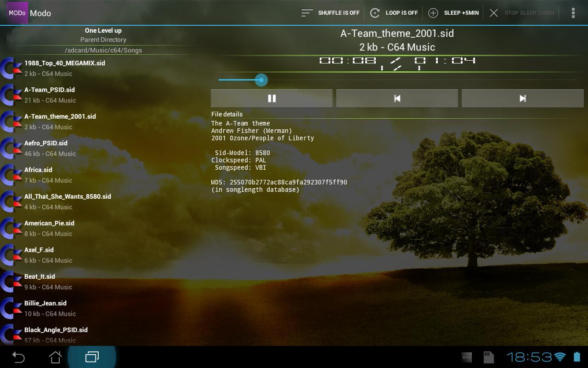Select Black_Angle_PSID.sid

(103, 334)
